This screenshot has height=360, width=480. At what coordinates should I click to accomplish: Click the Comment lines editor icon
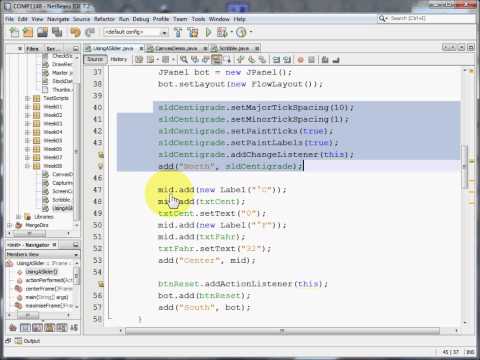[x=325, y=60]
